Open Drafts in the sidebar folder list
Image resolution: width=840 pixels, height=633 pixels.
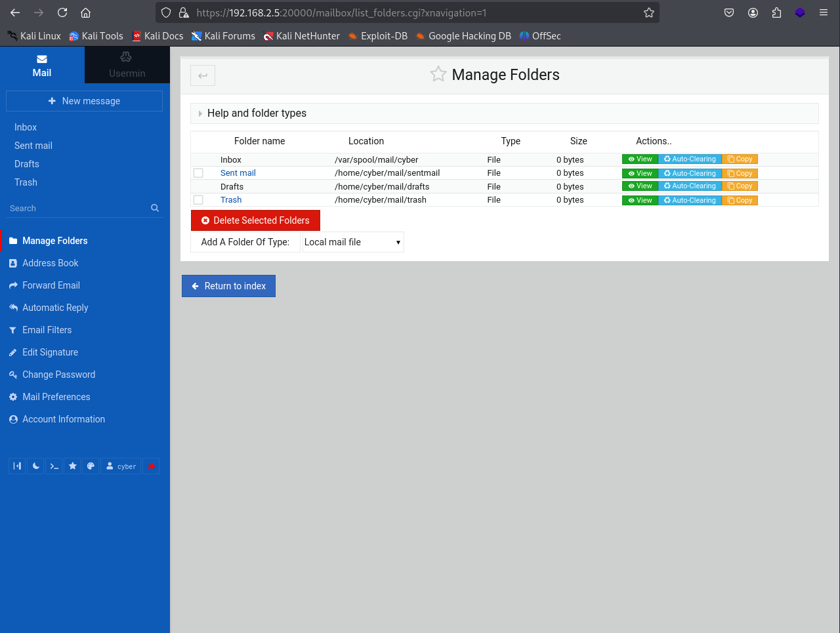click(27, 164)
